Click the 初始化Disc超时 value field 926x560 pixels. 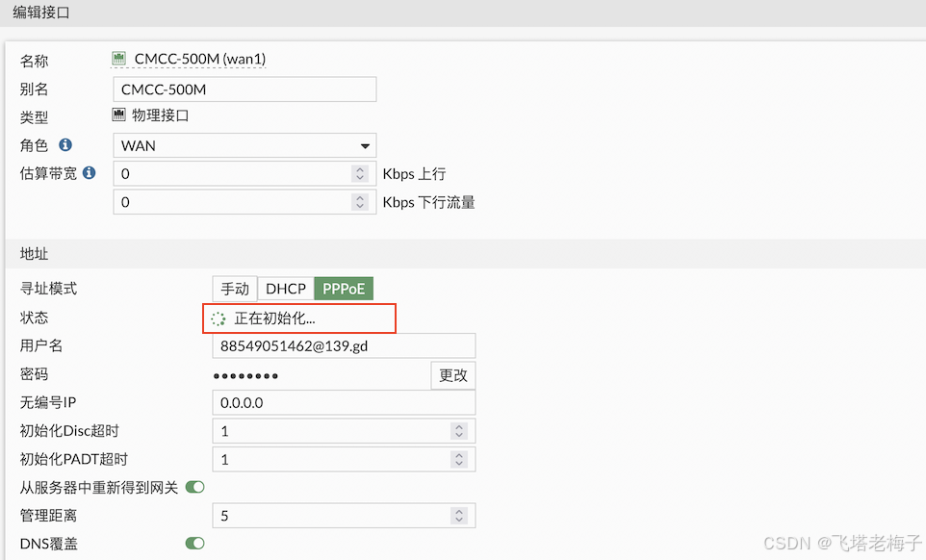click(x=344, y=431)
